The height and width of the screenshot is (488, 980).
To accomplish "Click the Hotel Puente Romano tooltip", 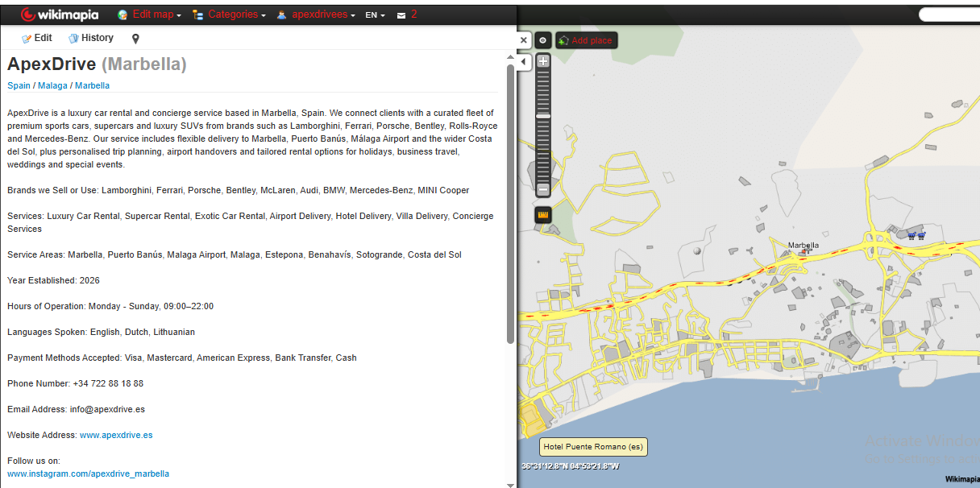I will (594, 447).
